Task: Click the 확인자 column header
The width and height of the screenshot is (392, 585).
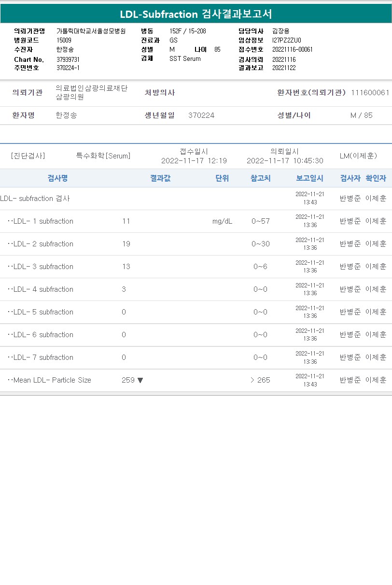Action: tap(376, 178)
